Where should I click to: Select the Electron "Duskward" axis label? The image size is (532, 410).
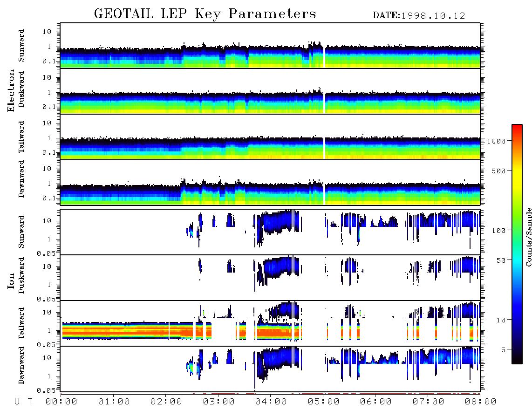tap(21, 89)
